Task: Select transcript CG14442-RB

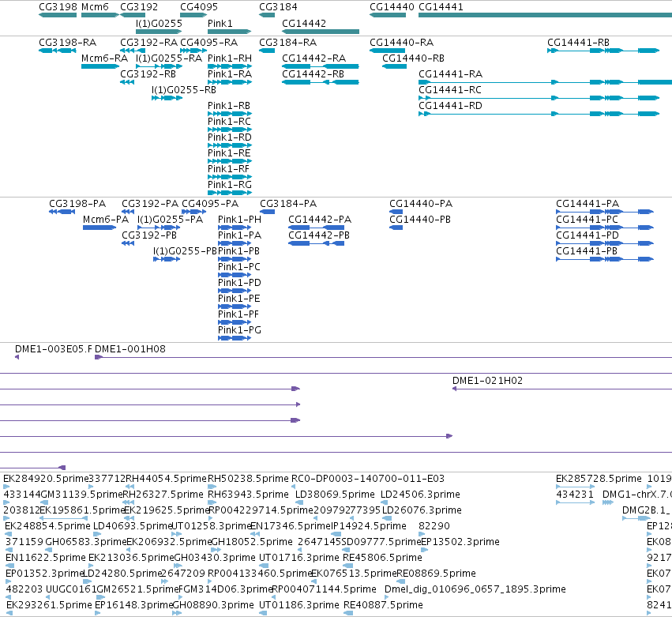Action: (x=313, y=73)
